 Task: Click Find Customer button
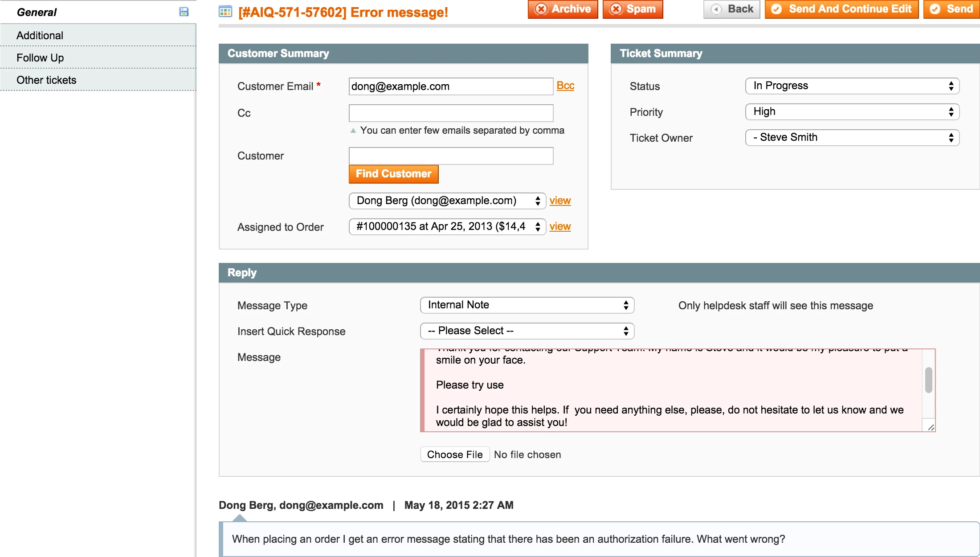click(x=393, y=174)
